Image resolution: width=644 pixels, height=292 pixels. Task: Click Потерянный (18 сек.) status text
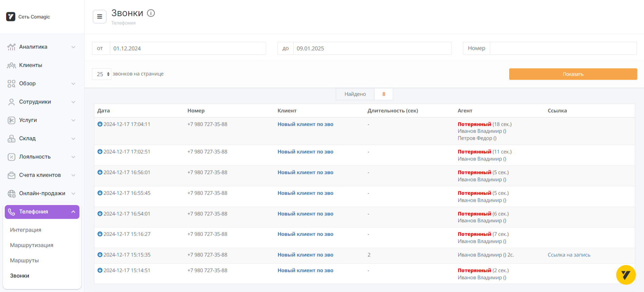pyautogui.click(x=485, y=124)
